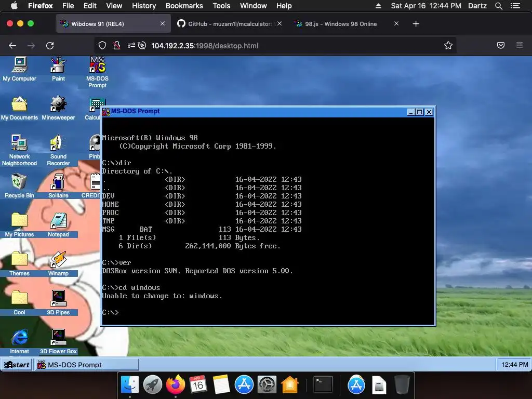Click the DOSBox version SVN output line

(x=197, y=271)
